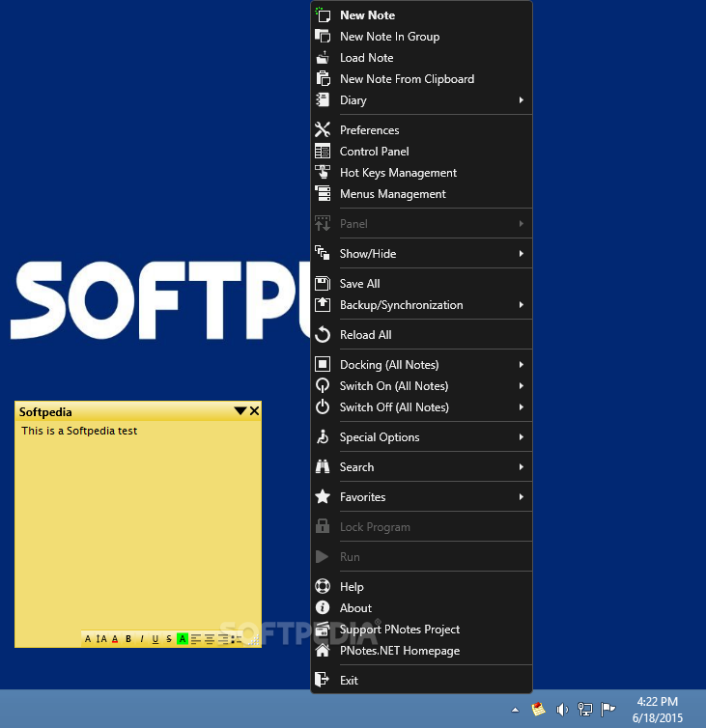Click the New Note icon

tap(323, 14)
